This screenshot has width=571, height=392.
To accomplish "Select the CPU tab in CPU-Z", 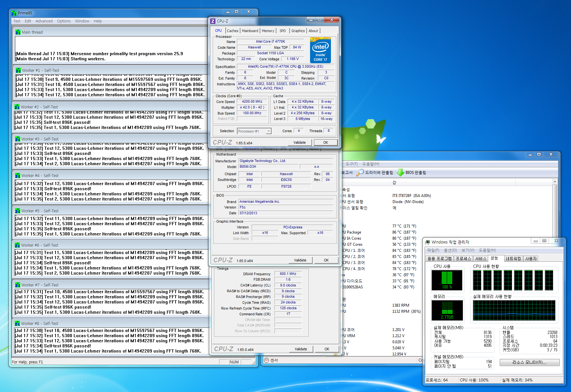I will click(218, 31).
